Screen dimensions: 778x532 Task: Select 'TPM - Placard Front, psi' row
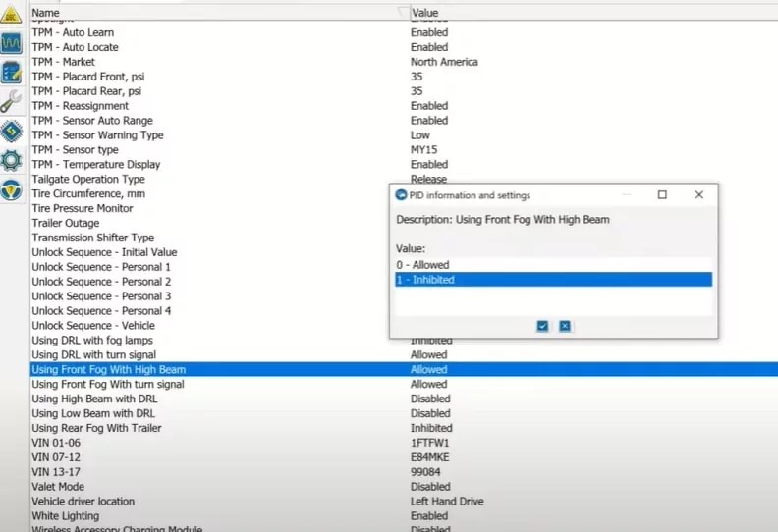point(404,77)
